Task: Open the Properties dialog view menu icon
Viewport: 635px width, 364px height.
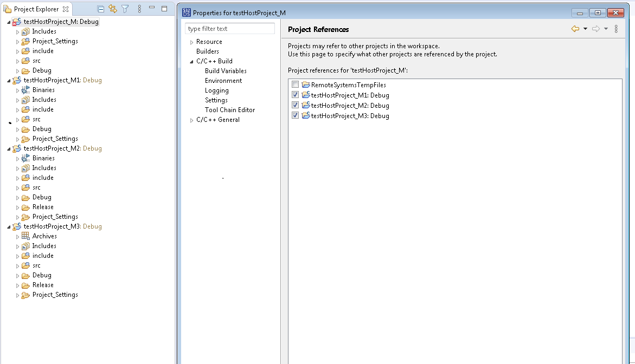Action: coord(616,29)
